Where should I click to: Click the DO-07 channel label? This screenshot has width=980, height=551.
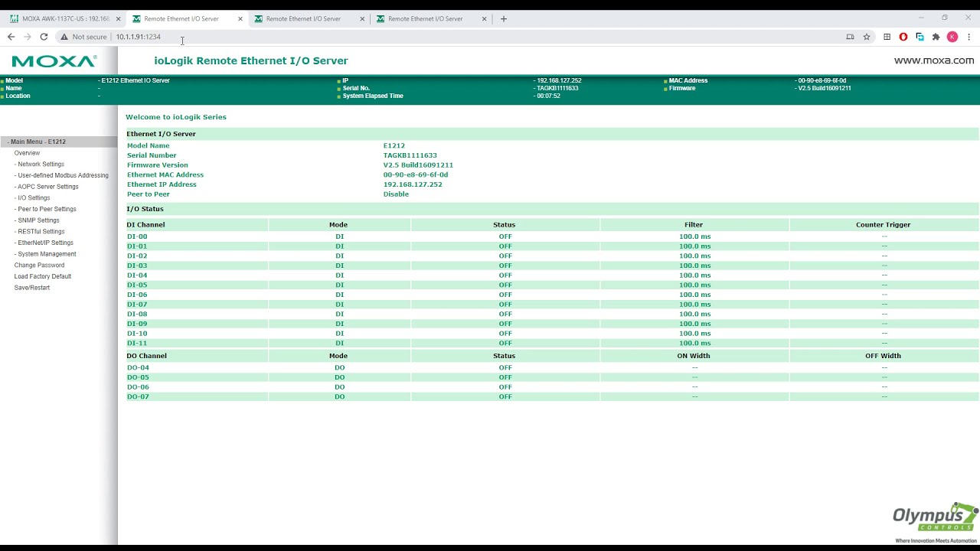138,396
